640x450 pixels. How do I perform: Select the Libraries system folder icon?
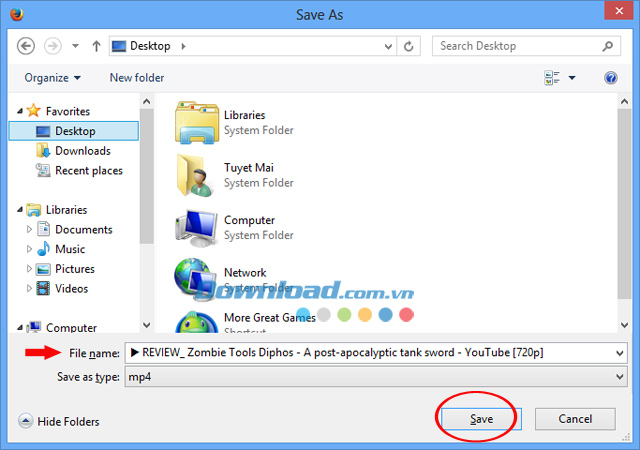pos(196,123)
